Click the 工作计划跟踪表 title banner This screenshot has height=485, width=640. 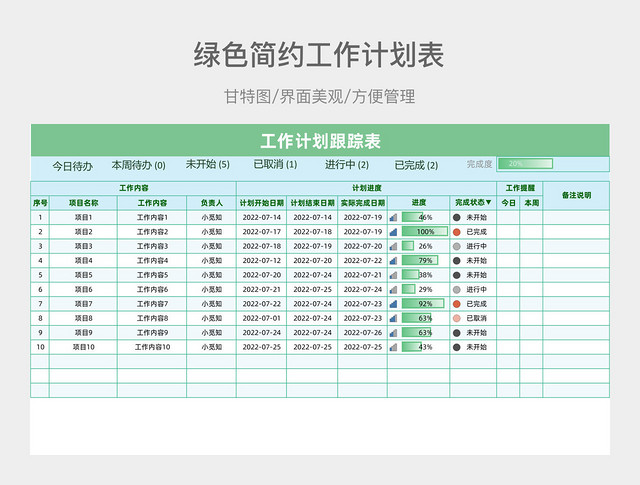pyautogui.click(x=320, y=141)
